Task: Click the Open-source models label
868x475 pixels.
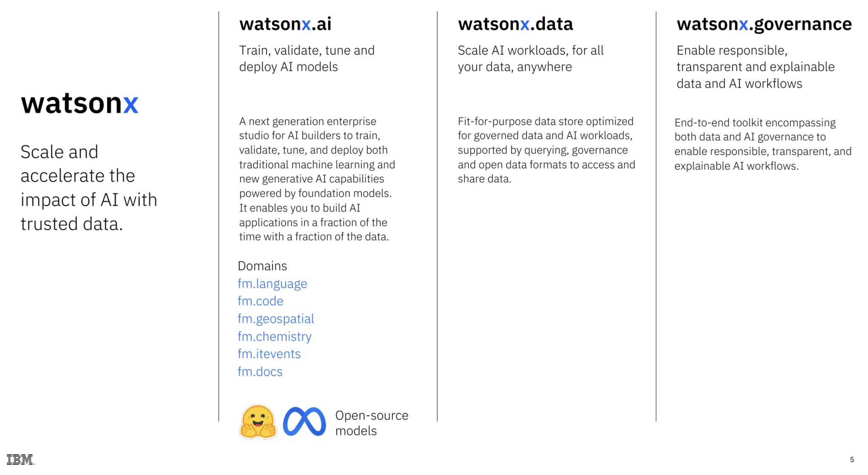Action: pos(372,423)
